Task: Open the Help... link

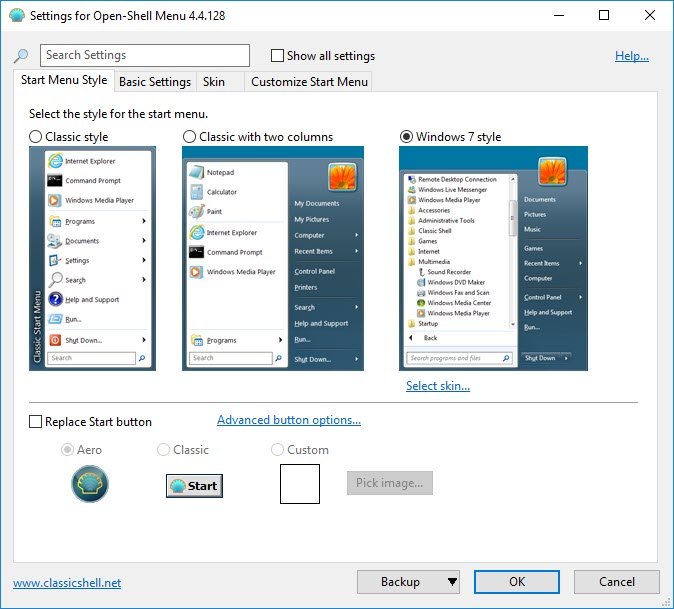Action: [632, 56]
